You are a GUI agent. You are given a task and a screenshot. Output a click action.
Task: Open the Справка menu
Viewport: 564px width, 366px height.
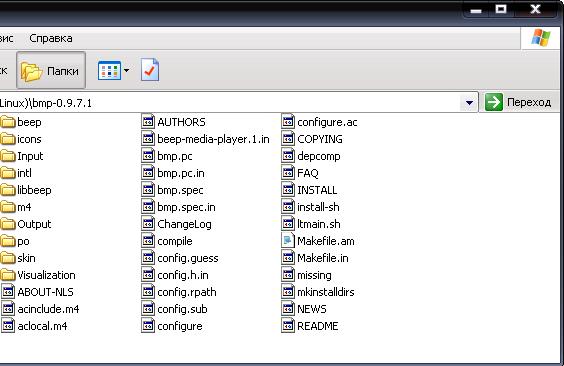(x=51, y=38)
